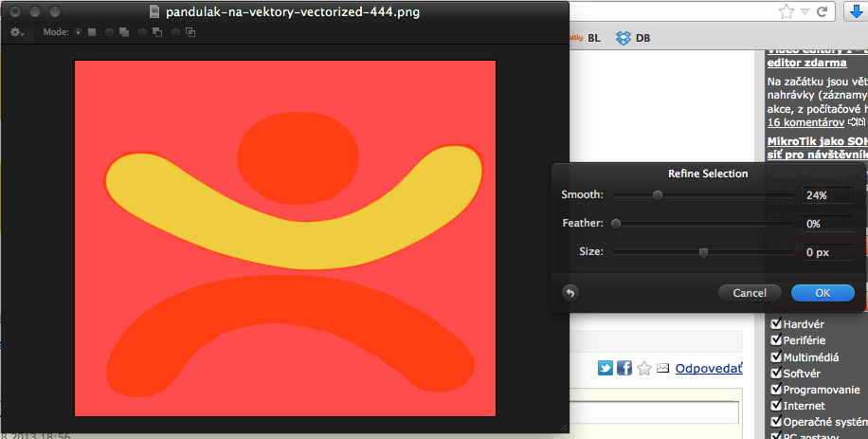Click the solid square new-selection mode icon
The image size is (868, 439).
pyautogui.click(x=92, y=32)
